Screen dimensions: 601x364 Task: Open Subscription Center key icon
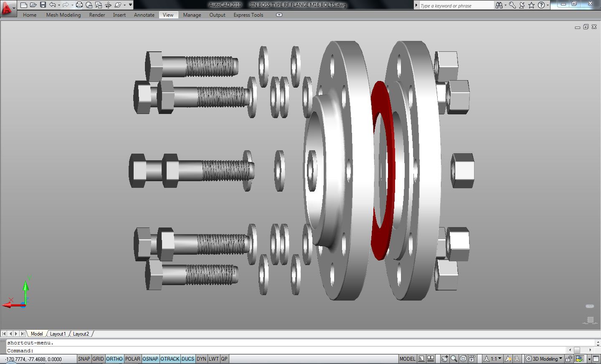coord(512,5)
